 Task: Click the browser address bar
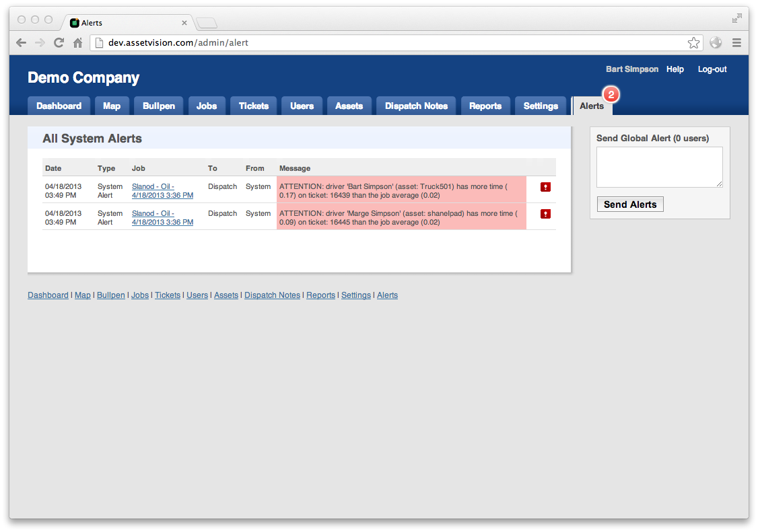[x=390, y=43]
